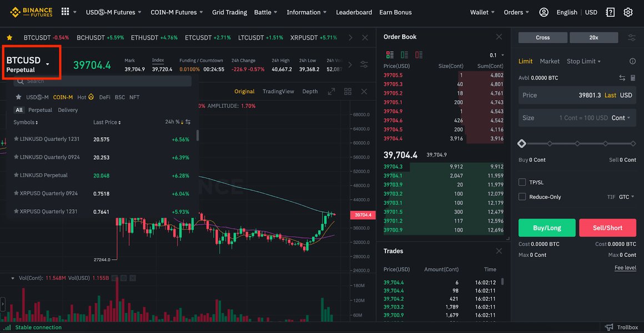The width and height of the screenshot is (644, 333).
Task: Click the favorites star in ticker bar
Action: tap(9, 37)
